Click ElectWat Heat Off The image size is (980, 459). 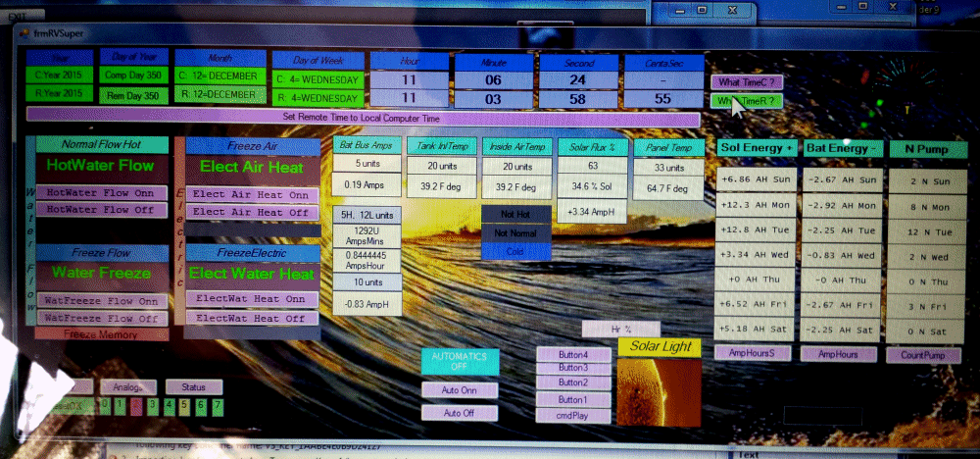[251, 318]
